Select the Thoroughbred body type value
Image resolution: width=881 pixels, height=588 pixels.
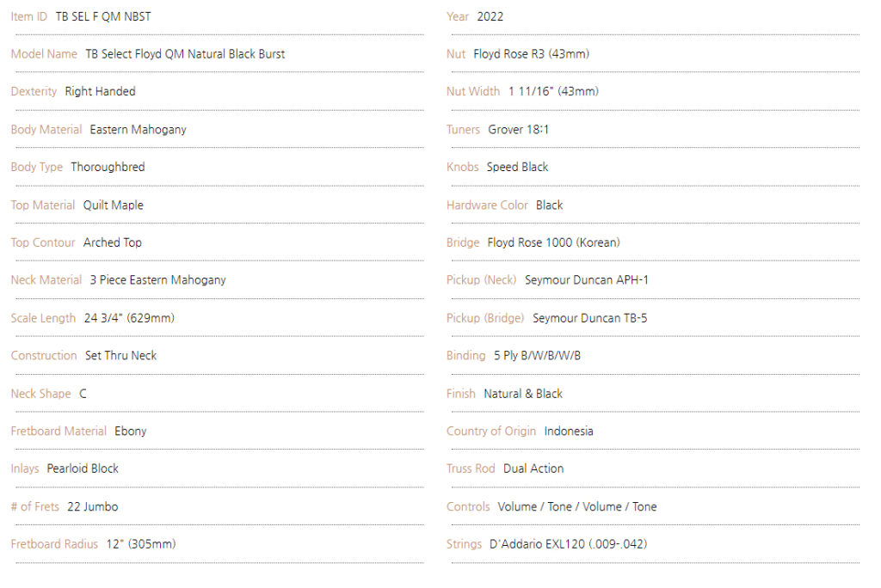pos(108,167)
